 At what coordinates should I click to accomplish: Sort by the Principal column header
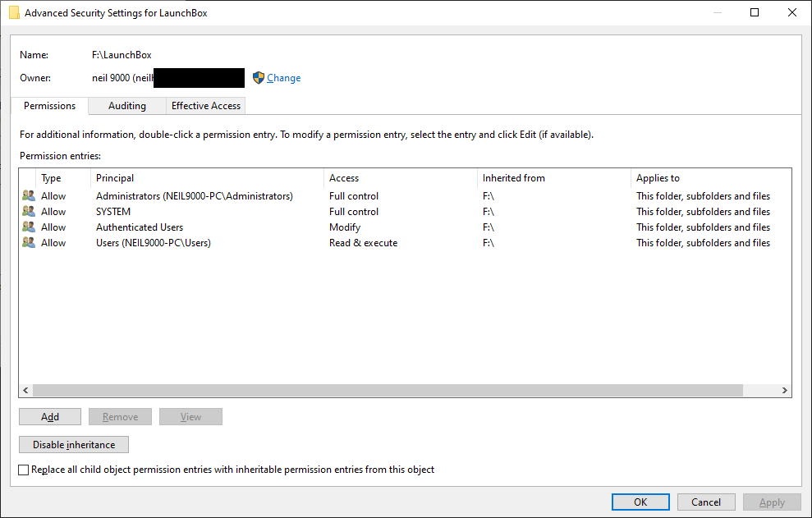(207, 178)
